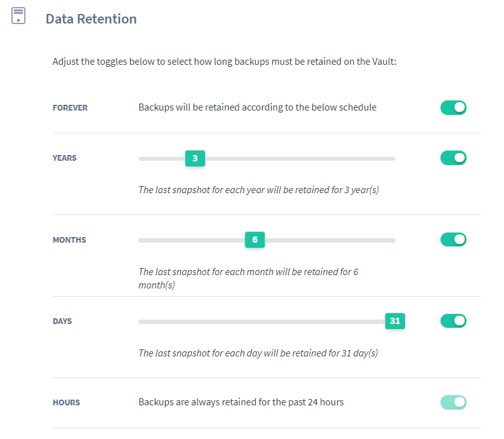Click the MONTHS label
The image size is (504, 439).
coord(69,240)
